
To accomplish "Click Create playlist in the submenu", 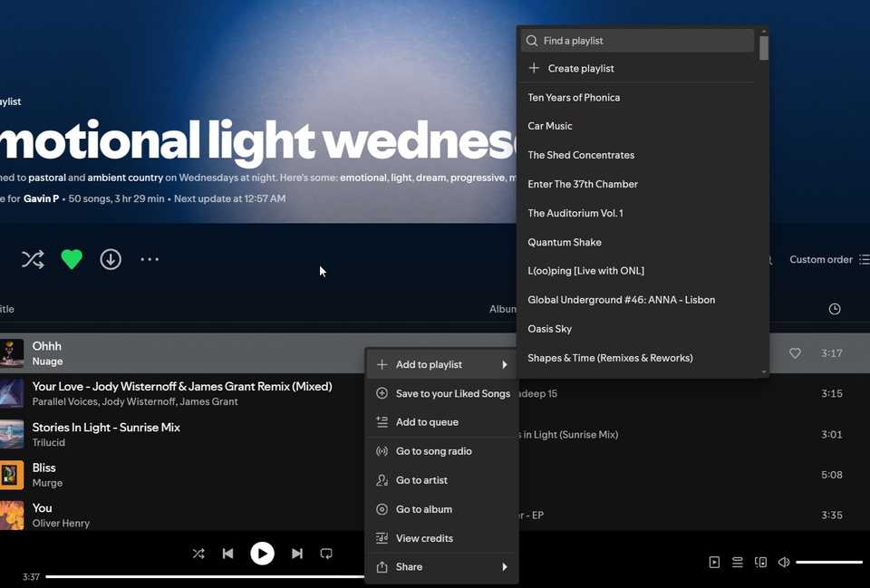I will [580, 68].
